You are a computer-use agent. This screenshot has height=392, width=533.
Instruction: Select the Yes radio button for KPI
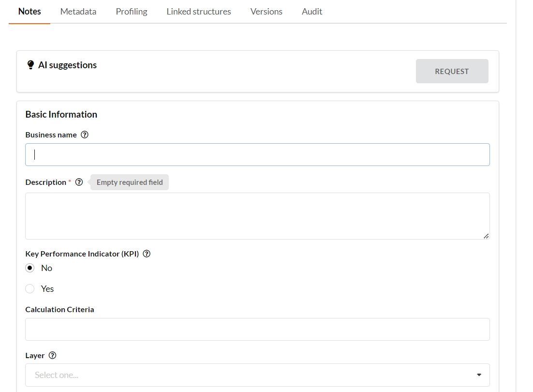point(30,289)
